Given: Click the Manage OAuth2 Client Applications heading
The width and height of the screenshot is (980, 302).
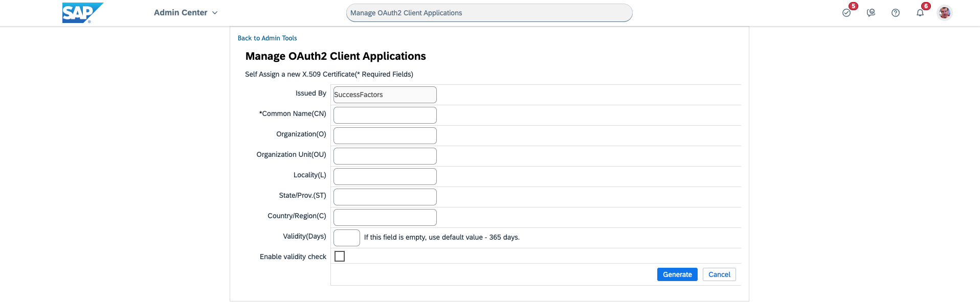Looking at the screenshot, I should [x=336, y=56].
